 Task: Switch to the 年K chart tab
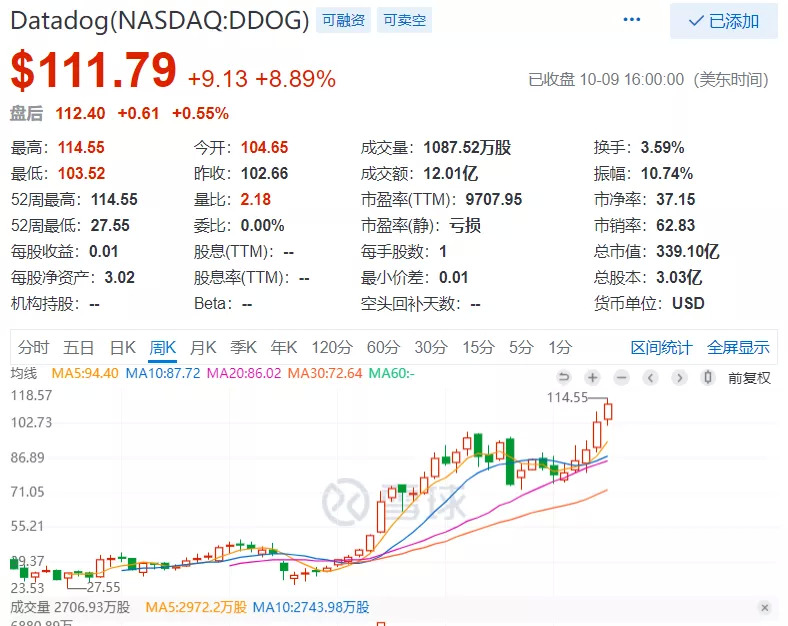point(284,347)
